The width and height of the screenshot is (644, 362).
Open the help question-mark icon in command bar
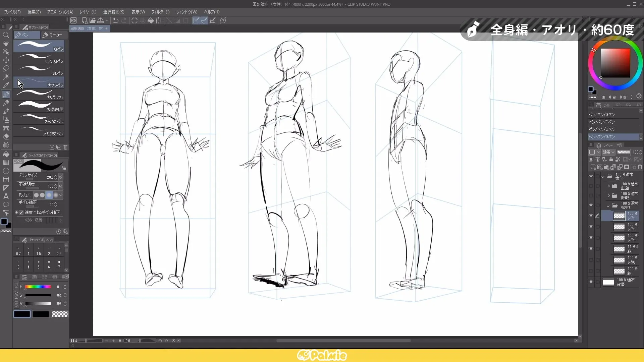223,20
